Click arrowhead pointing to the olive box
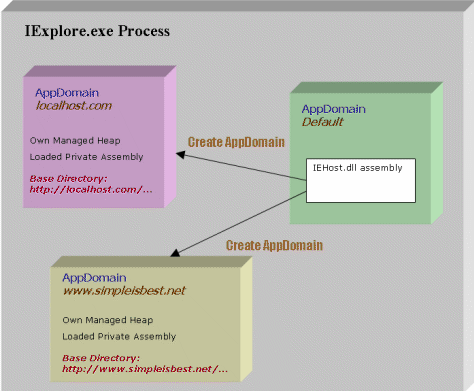474x391 pixels. (175, 253)
